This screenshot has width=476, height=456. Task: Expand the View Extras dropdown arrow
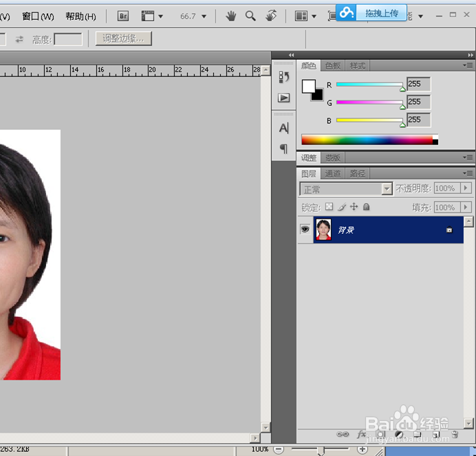160,17
